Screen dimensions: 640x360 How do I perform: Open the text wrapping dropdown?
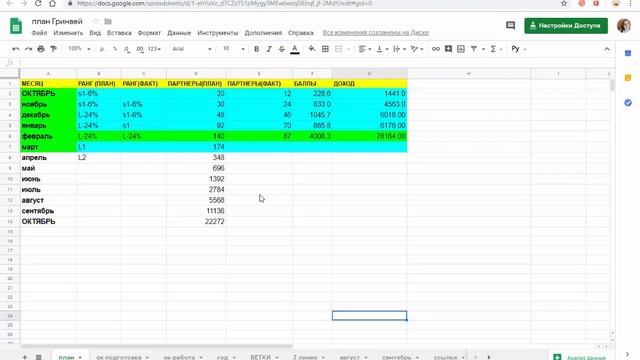399,49
